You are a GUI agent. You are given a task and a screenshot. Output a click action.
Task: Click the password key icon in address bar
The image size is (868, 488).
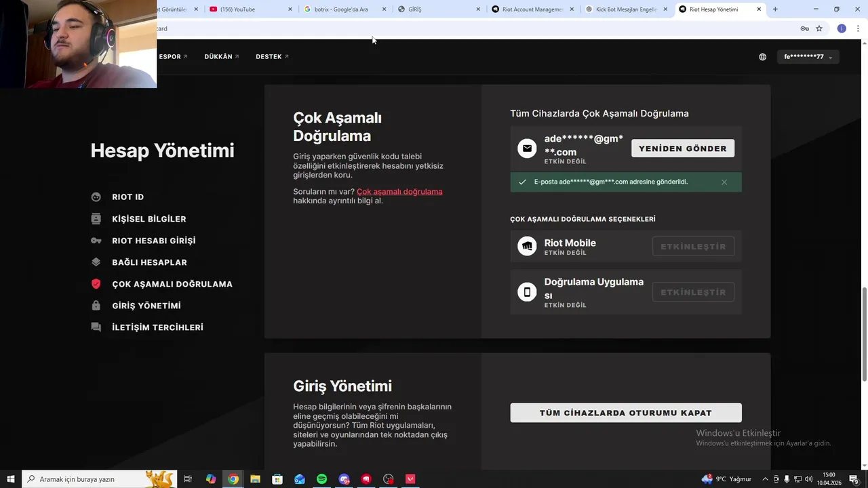(804, 28)
